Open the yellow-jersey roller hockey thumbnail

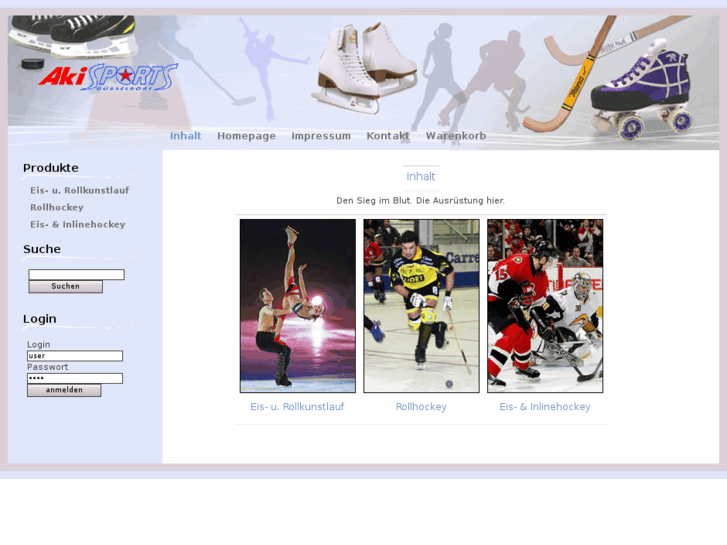click(421, 306)
